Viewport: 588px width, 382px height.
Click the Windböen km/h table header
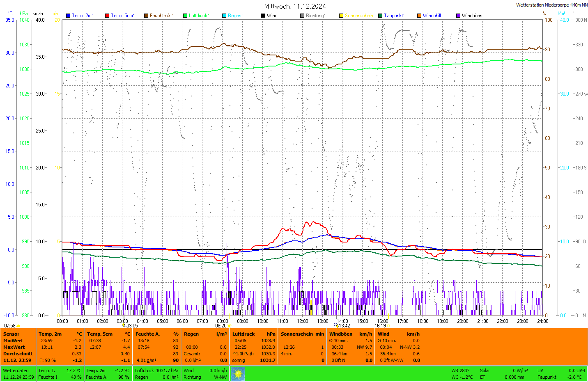[350, 334]
